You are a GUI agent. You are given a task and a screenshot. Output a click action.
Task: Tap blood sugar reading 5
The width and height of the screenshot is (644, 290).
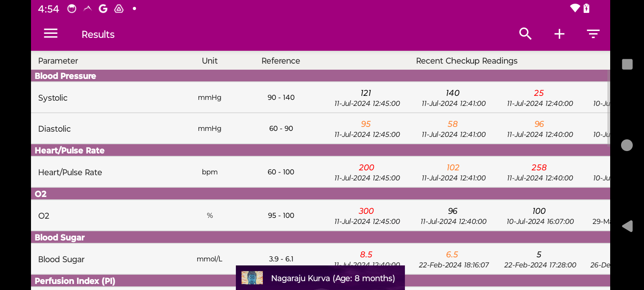539,255
